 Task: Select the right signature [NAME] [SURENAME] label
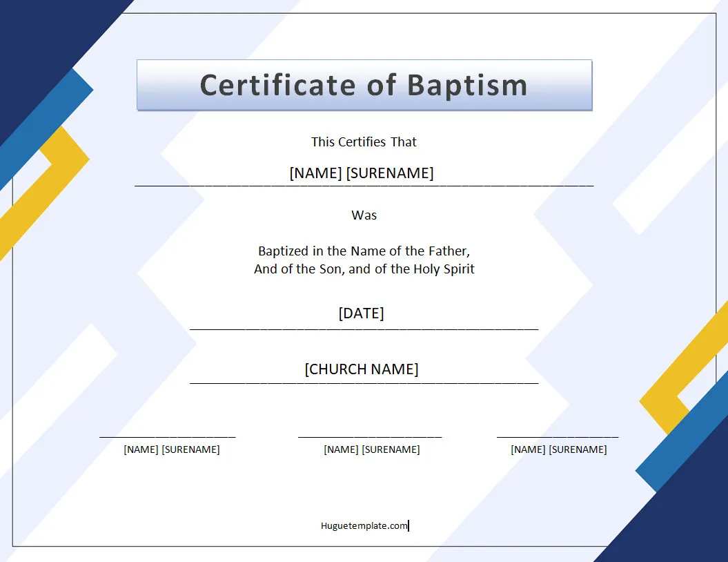[558, 449]
